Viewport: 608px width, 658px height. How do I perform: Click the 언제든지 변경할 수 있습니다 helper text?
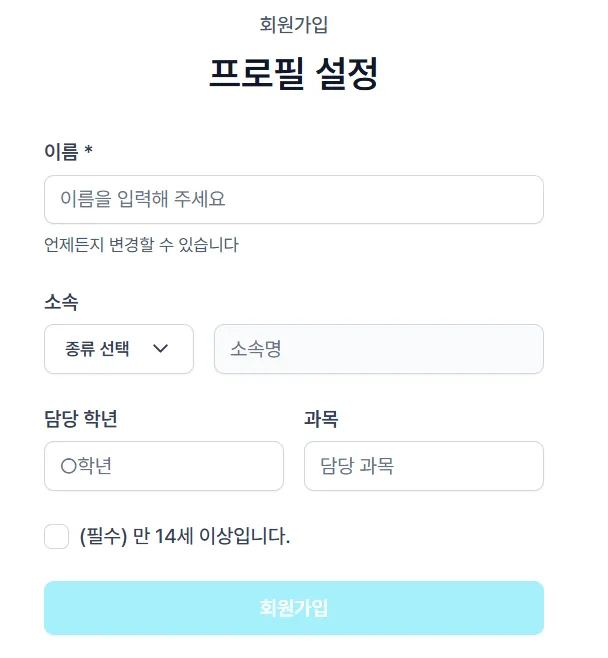click(142, 245)
